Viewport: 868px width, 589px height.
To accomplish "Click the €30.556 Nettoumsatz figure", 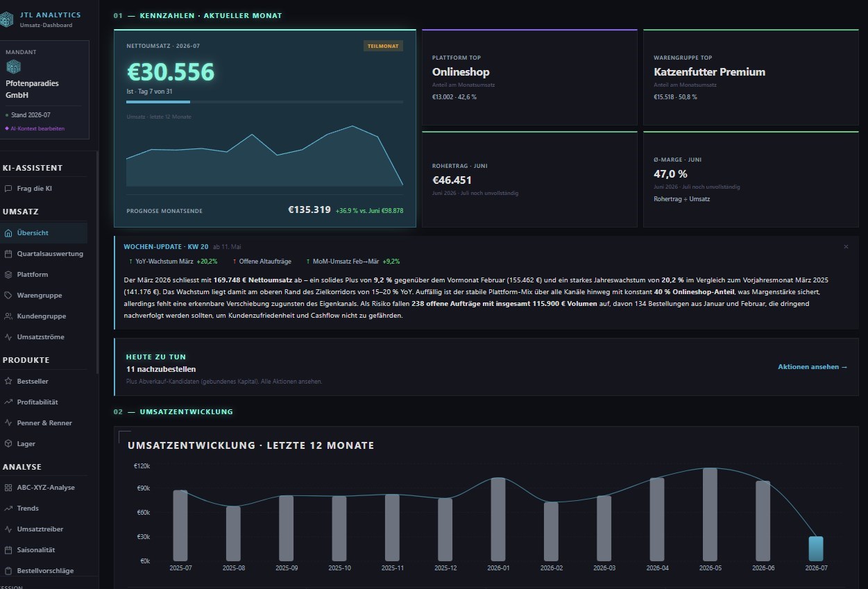I will [x=171, y=72].
